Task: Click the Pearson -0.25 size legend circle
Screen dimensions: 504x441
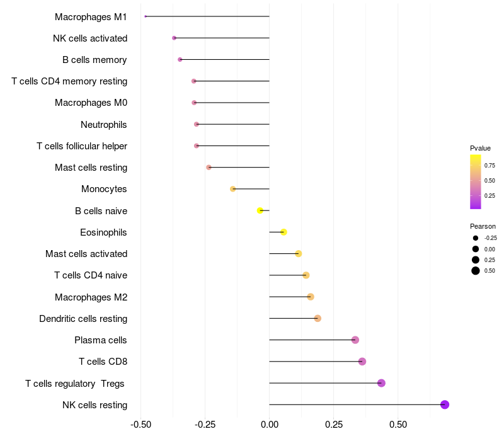Action: point(476,238)
